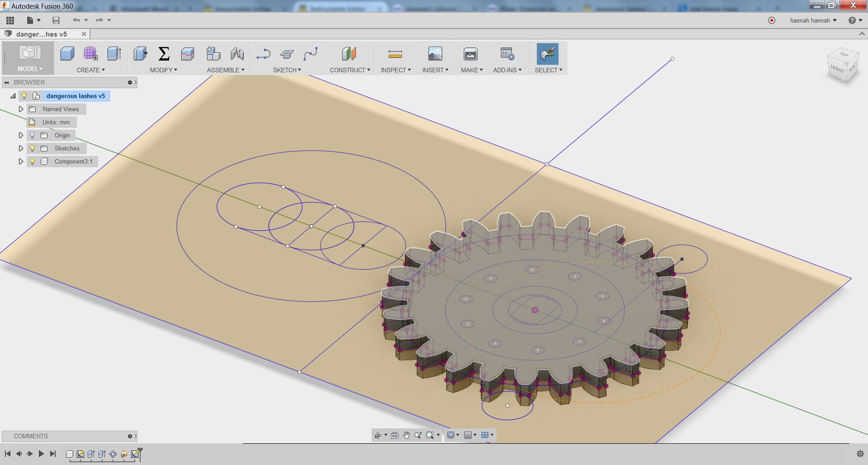Click the Create Box solid icon

[x=67, y=54]
